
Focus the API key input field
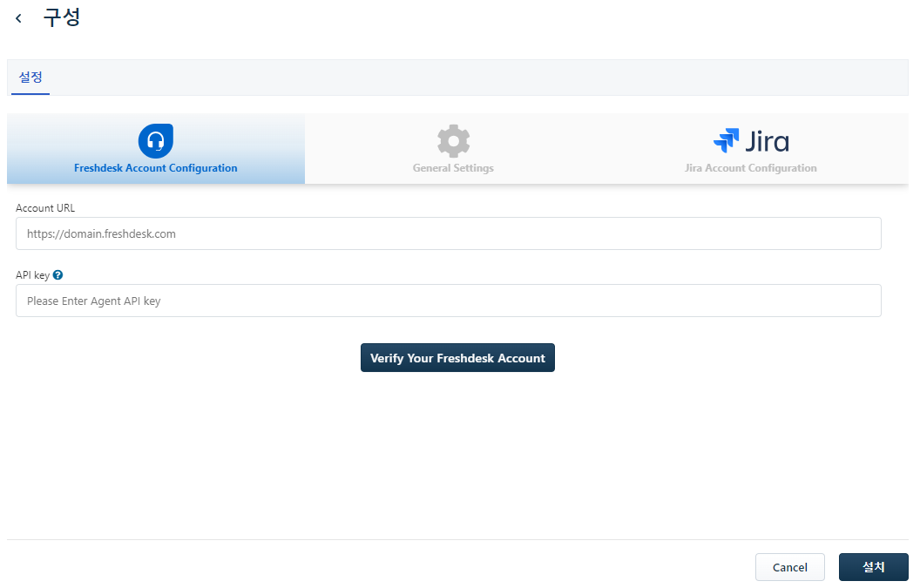(449, 301)
